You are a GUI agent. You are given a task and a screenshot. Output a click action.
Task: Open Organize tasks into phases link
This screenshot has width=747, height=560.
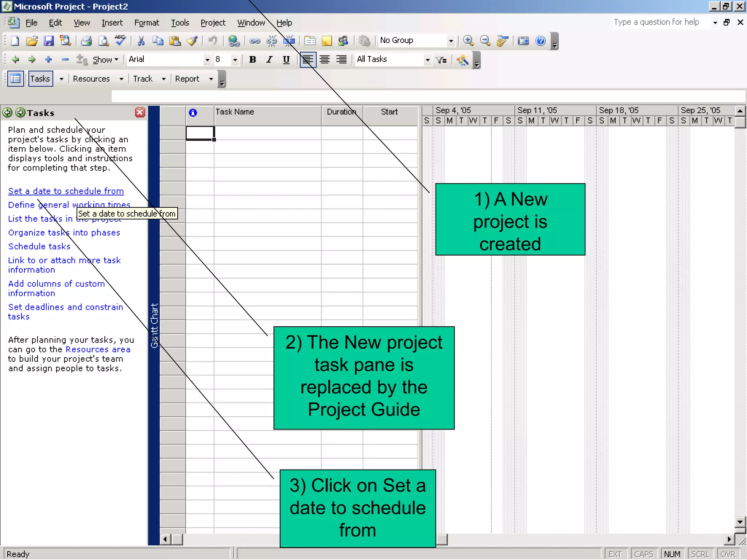click(x=64, y=233)
